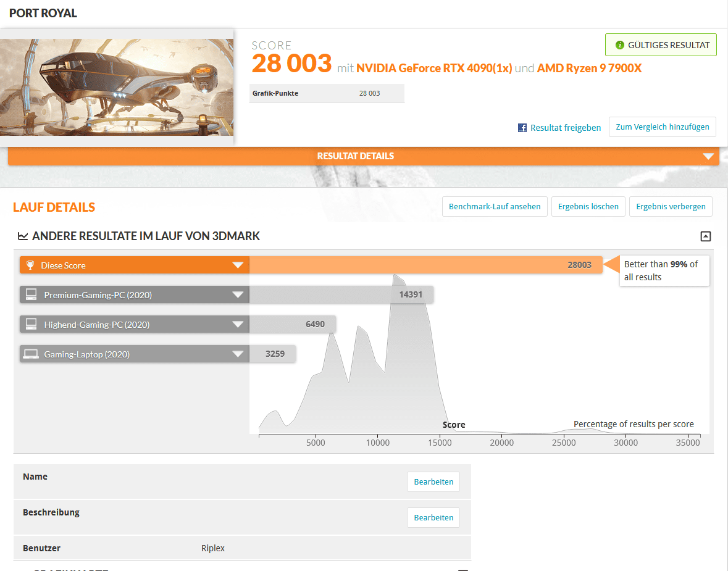Click the 3259 Gaming-Laptop score bar
The image size is (728, 571).
pyautogui.click(x=272, y=354)
